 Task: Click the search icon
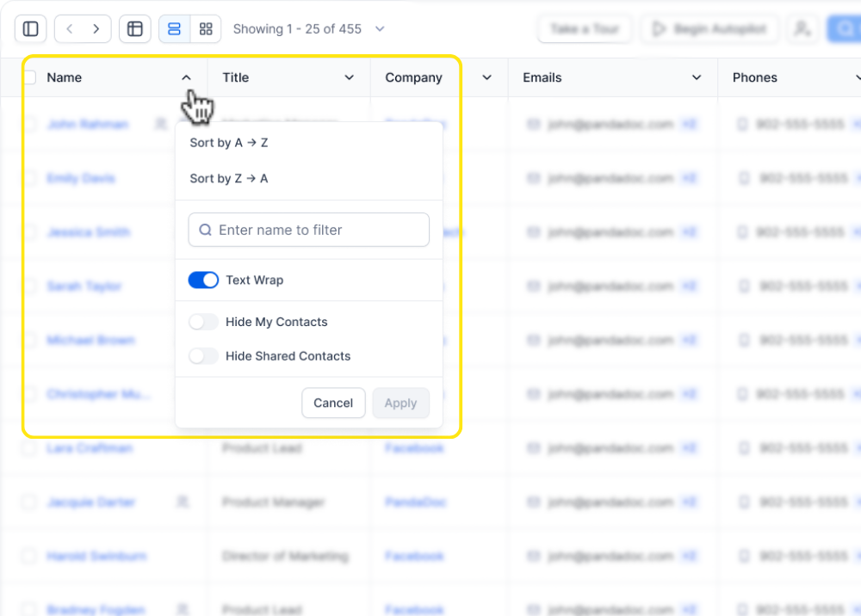pos(844,28)
